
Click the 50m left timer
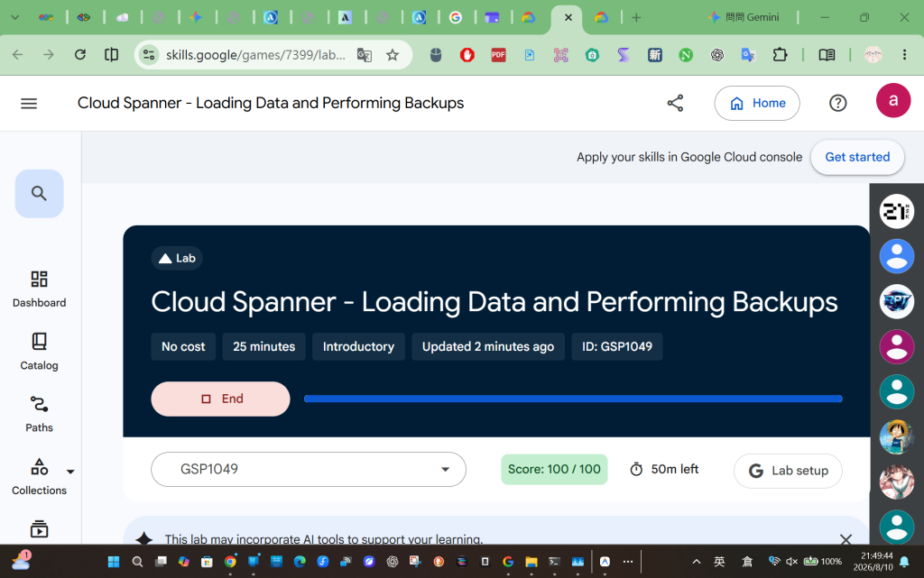[x=664, y=469]
